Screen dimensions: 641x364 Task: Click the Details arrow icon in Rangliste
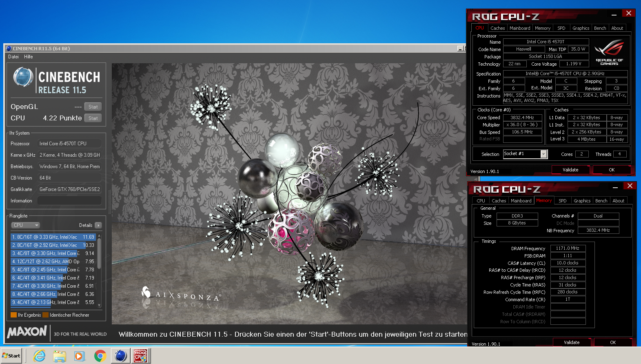(x=98, y=225)
